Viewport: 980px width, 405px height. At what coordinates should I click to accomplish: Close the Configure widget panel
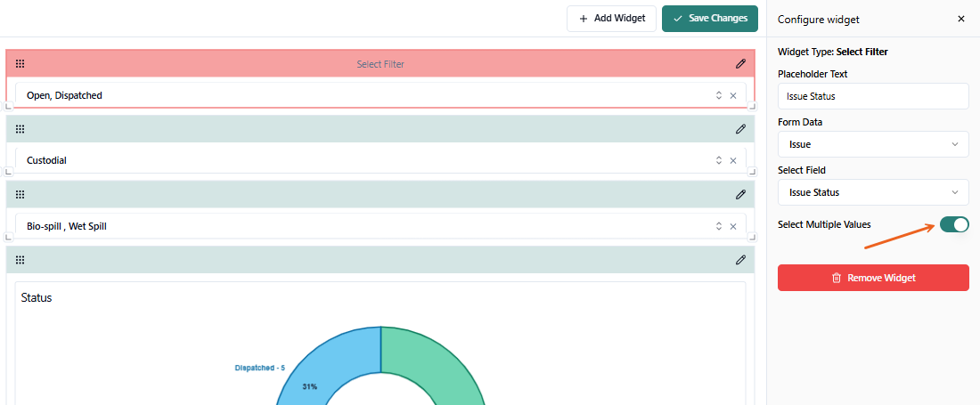(960, 19)
